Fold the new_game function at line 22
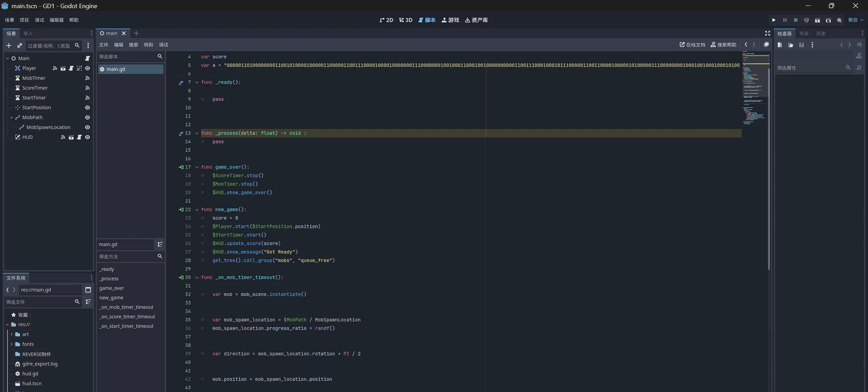This screenshot has height=392, width=868. [x=197, y=210]
